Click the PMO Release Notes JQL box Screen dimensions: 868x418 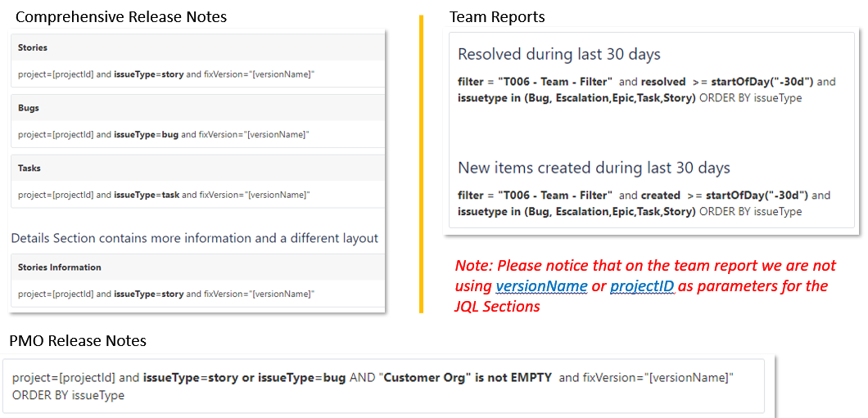pos(382,386)
